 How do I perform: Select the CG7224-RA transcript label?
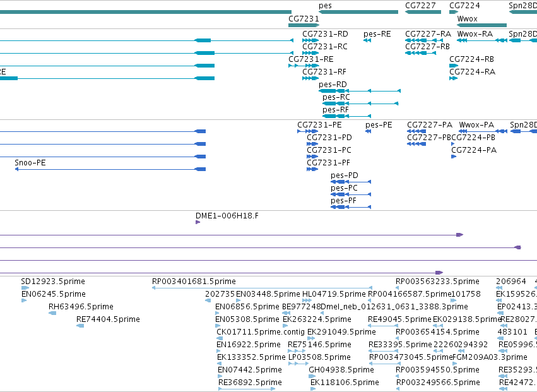472,73
